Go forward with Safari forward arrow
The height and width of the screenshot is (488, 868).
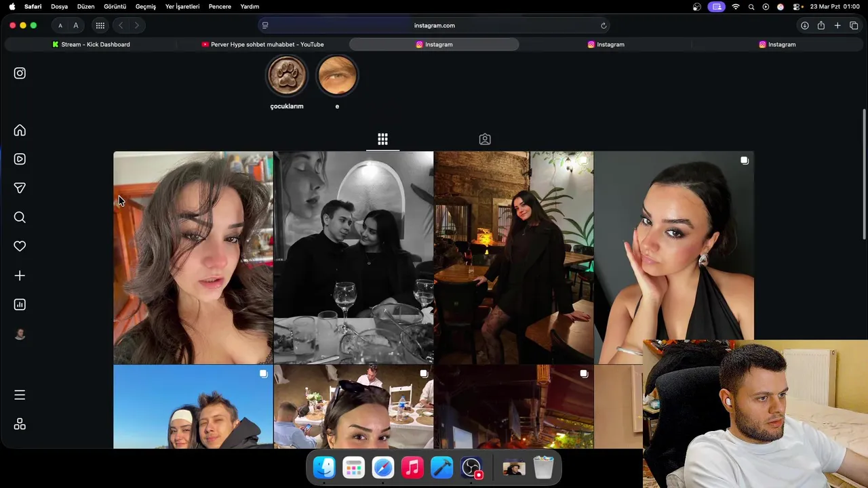click(136, 26)
